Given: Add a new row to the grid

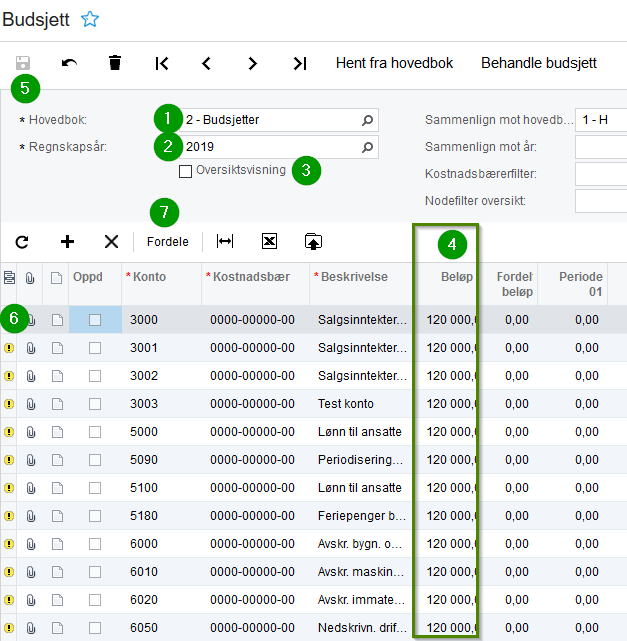Looking at the screenshot, I should [67, 241].
